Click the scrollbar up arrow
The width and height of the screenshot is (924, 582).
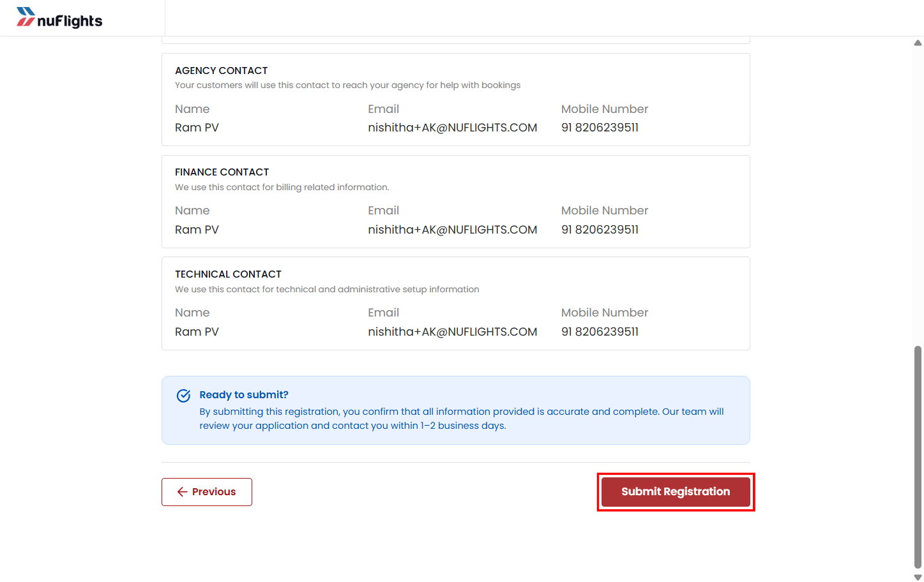pyautogui.click(x=918, y=43)
